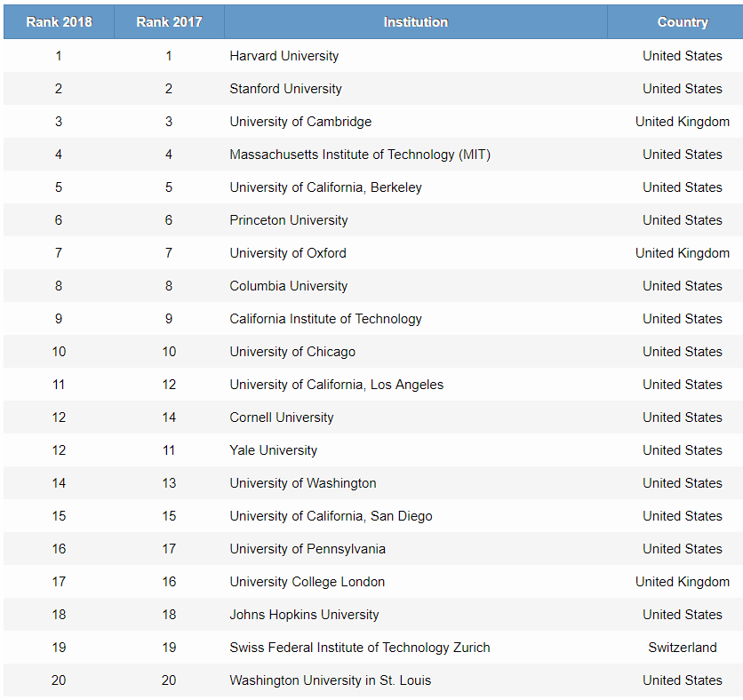Screen dimensions: 743x700
Task: Select Washington University in St. Louis
Action: [x=330, y=680]
